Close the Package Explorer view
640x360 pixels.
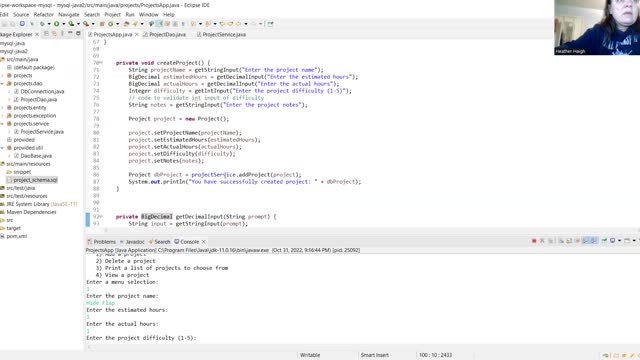coord(37,35)
